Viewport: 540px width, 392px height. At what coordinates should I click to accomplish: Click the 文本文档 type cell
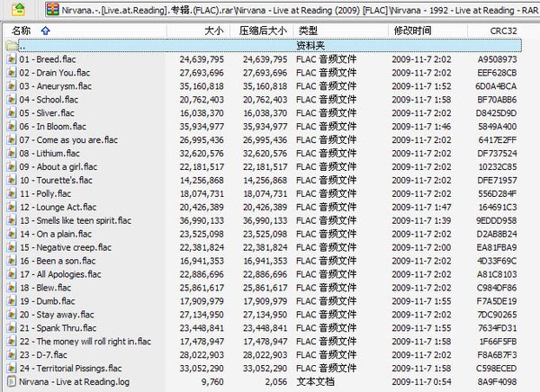315,381
